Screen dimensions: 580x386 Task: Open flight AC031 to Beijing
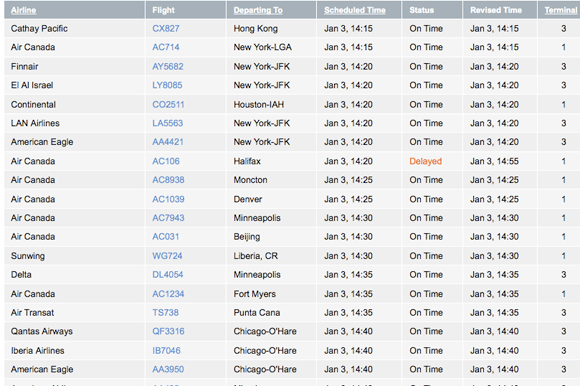point(165,237)
